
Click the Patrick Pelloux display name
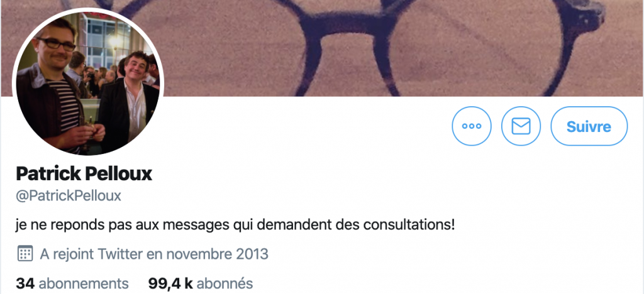tap(84, 174)
